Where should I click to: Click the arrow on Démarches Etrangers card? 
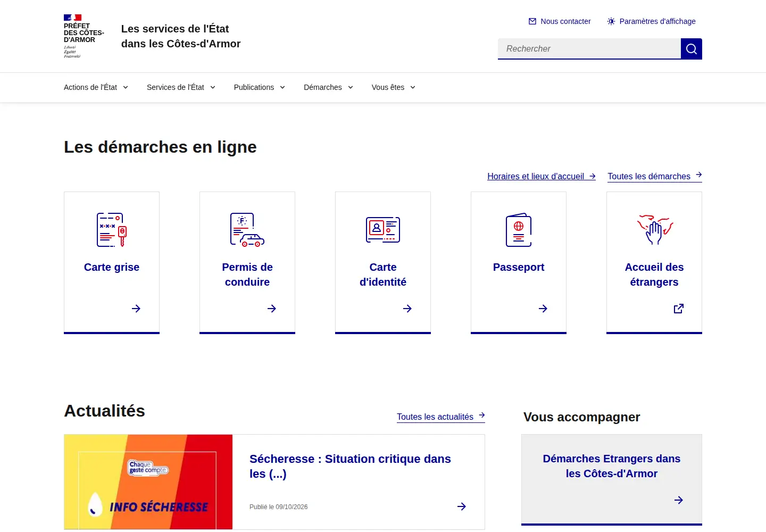pos(679,500)
